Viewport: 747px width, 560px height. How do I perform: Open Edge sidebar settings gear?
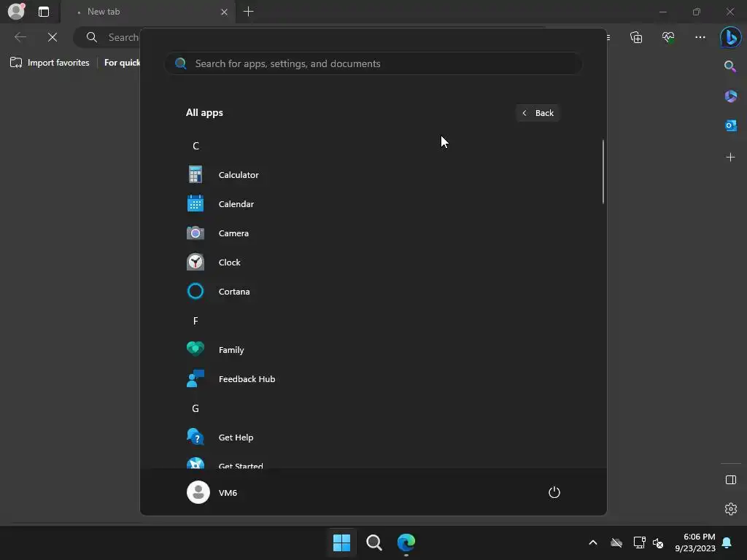730,508
